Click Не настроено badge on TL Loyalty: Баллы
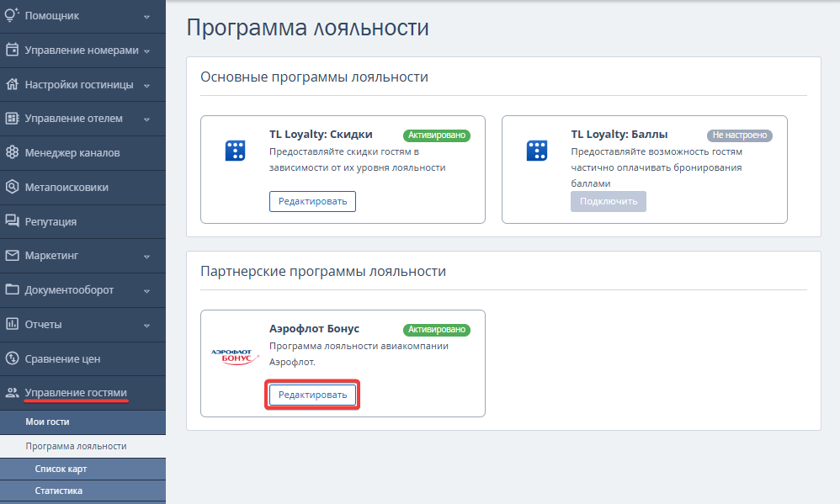 click(x=739, y=135)
